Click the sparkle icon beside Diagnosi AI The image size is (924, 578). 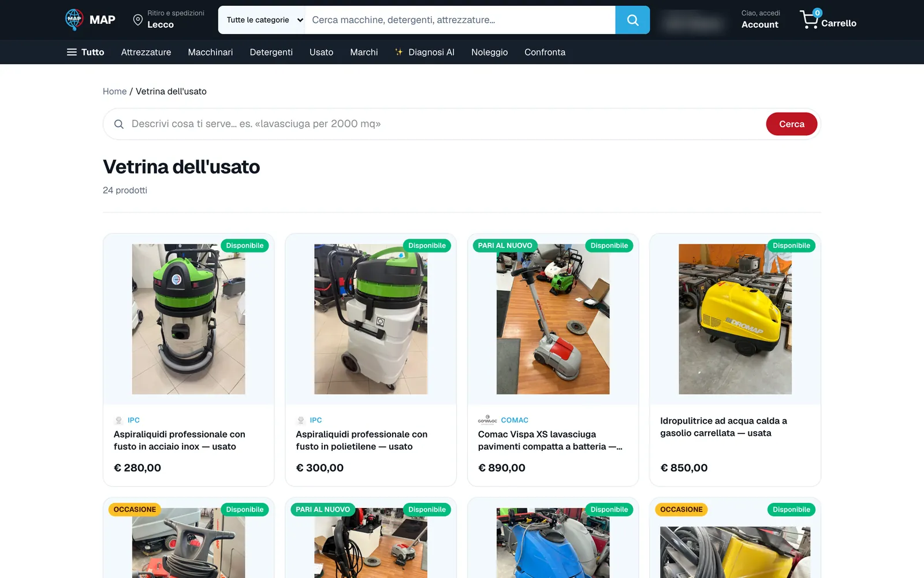click(398, 52)
